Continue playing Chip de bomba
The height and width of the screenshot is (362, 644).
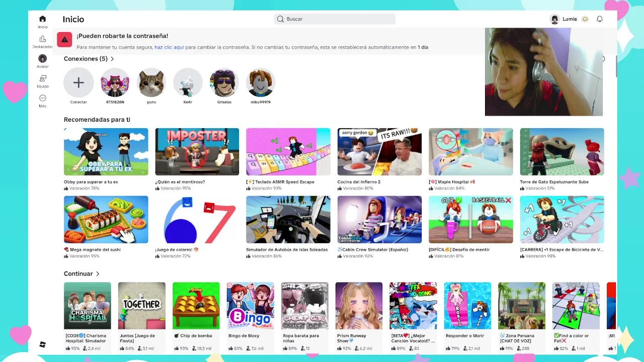point(196,306)
